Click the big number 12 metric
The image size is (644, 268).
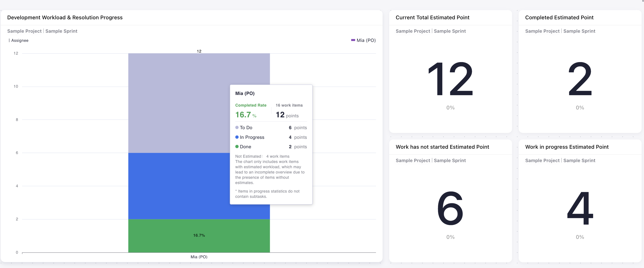click(450, 79)
